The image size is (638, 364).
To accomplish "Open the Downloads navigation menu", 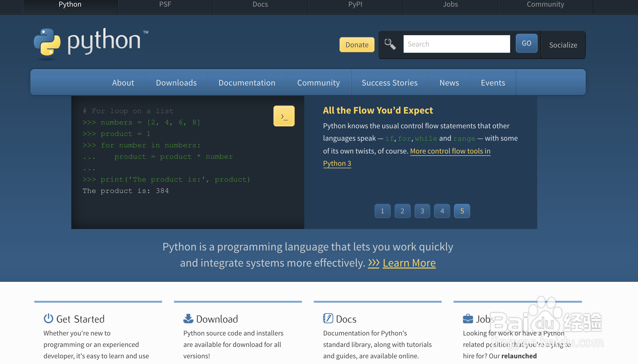I will pyautogui.click(x=176, y=82).
